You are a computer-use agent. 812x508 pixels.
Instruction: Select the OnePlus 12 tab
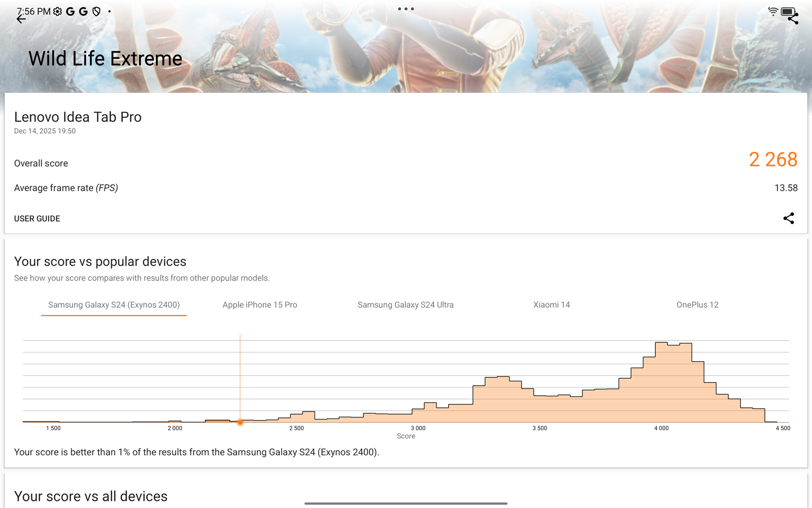[x=697, y=305]
